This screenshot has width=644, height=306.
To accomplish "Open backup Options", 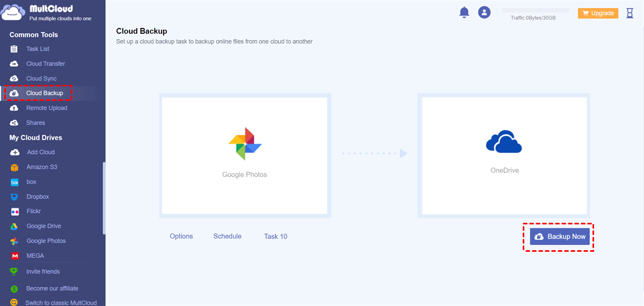I will point(181,236).
